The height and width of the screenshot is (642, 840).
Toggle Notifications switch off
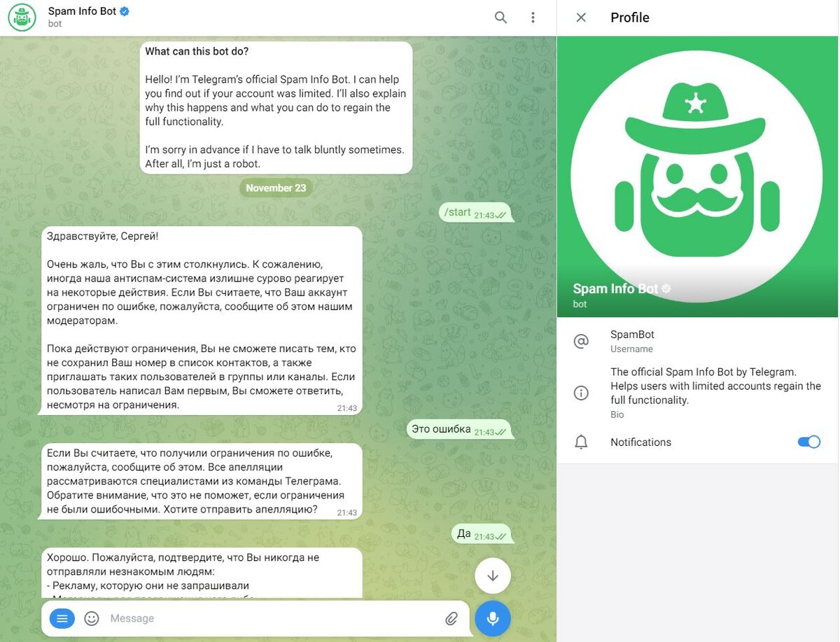pos(808,442)
